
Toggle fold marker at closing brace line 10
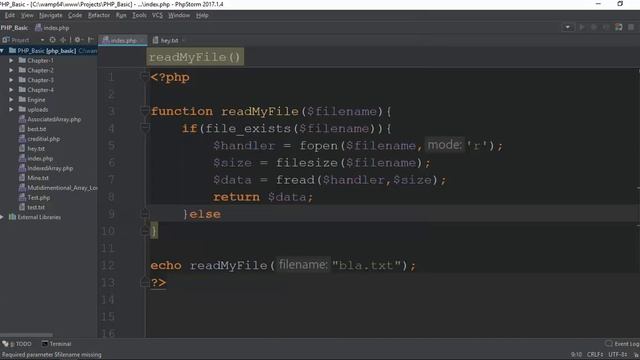pyautogui.click(x=144, y=231)
